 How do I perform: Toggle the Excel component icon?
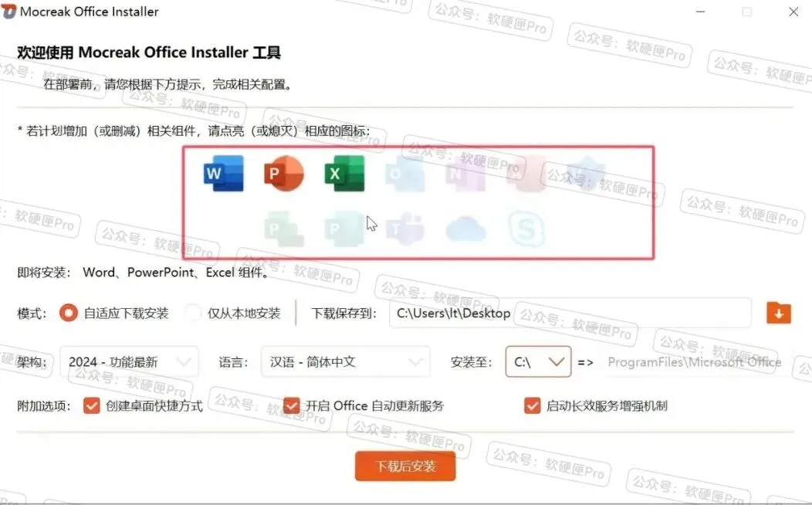(x=344, y=173)
